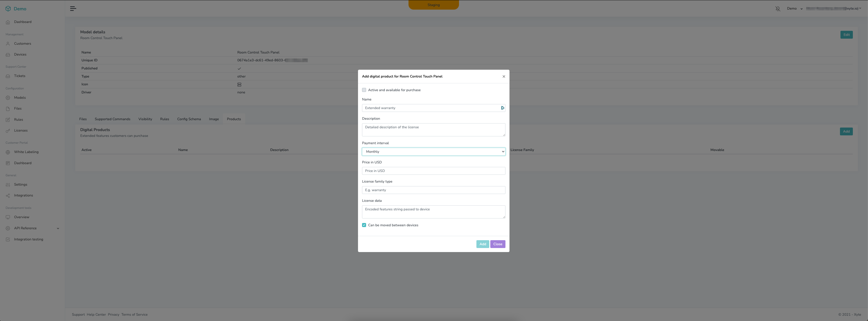Image resolution: width=868 pixels, height=321 pixels.
Task: Open the Payment interval Monthly dropdown
Action: pyautogui.click(x=433, y=152)
